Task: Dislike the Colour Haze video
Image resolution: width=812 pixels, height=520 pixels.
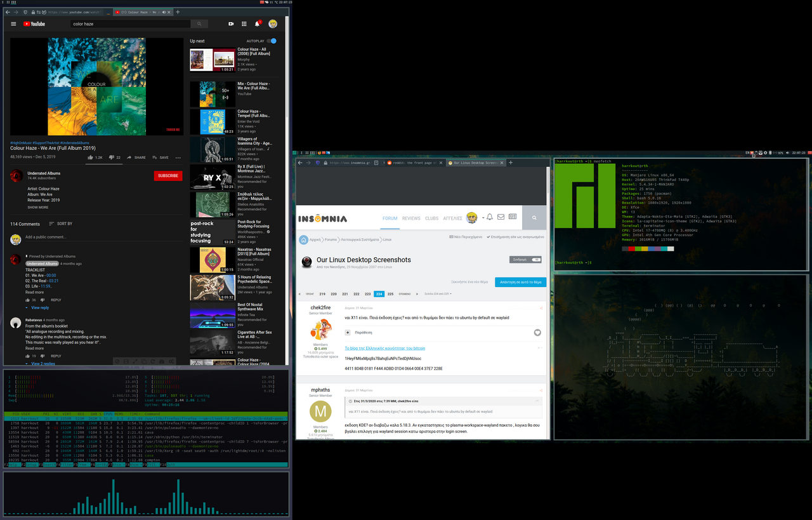Action: 114,157
